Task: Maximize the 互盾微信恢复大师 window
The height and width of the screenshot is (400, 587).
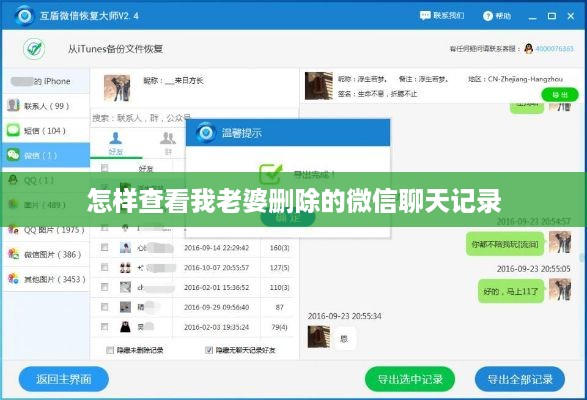Action: 551,16
